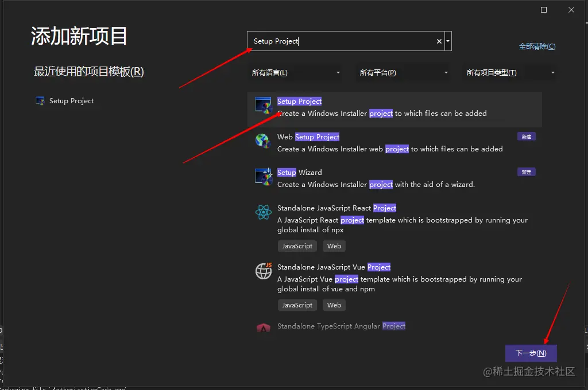Click the 下一步(N) button
Image resolution: width=588 pixels, height=390 pixels.
[x=531, y=353]
